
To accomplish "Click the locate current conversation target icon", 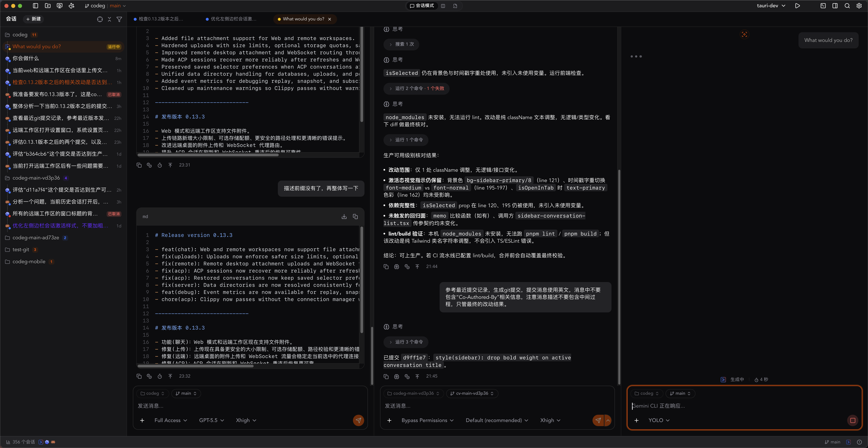I will (100, 19).
